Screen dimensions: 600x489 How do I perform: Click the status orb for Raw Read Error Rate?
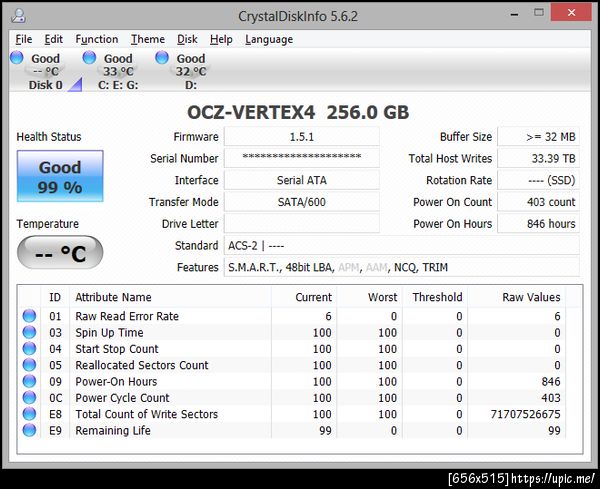(x=29, y=316)
